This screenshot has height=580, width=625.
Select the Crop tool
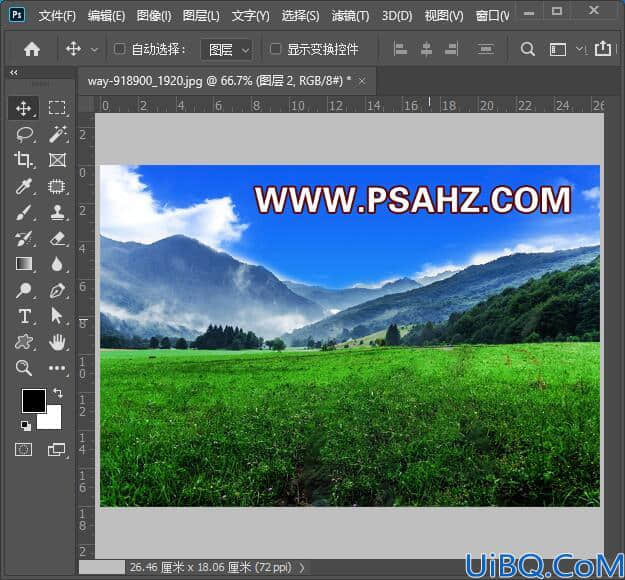point(24,160)
